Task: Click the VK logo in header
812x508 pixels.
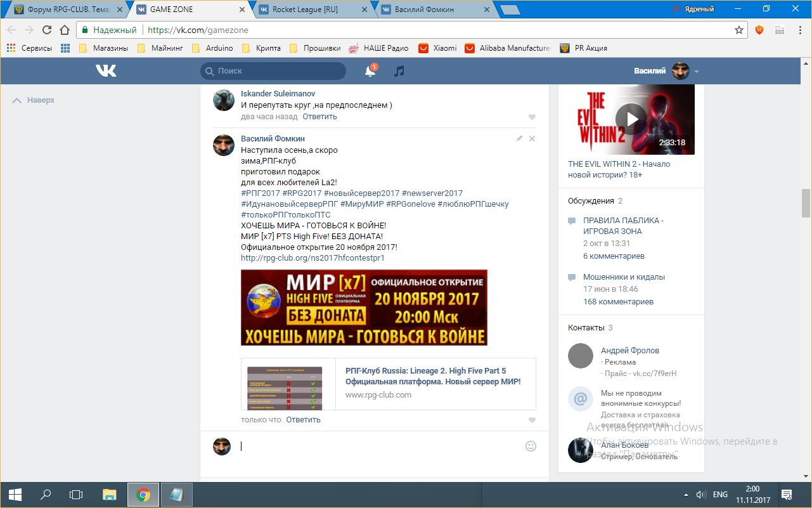Action: point(106,71)
